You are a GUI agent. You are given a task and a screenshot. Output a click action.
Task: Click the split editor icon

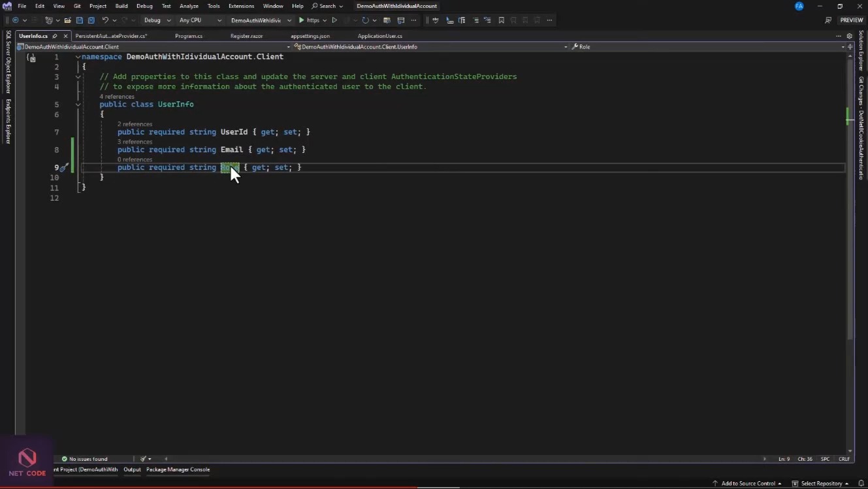click(x=850, y=46)
